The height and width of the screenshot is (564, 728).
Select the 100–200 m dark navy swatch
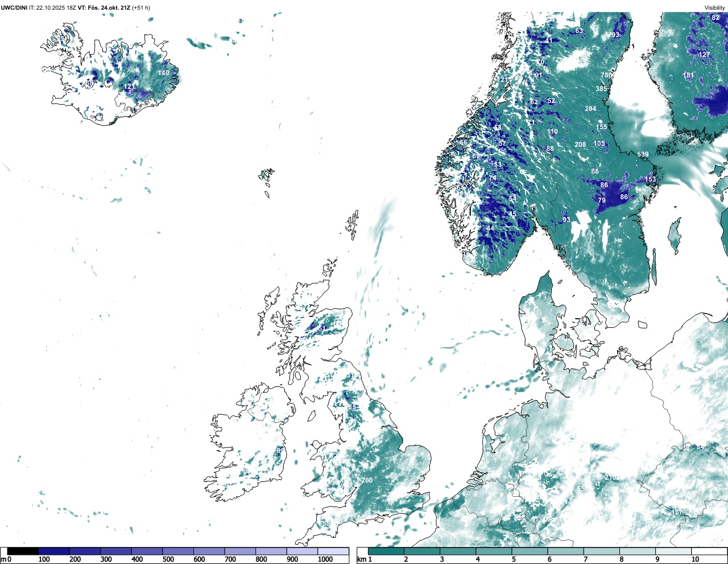54,551
